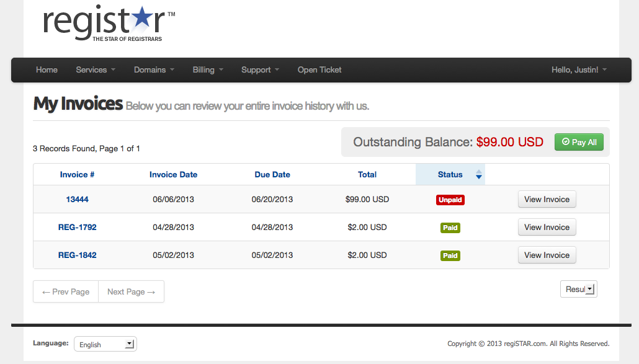The height and width of the screenshot is (364, 639).
Task: View Invoice for invoice 13444
Action: pos(547,200)
